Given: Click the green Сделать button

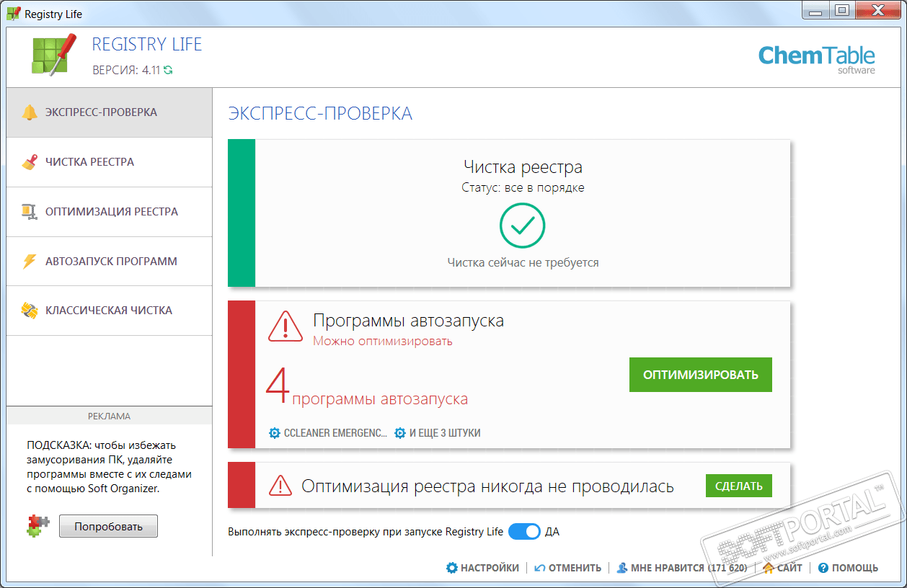Looking at the screenshot, I should (x=739, y=486).
